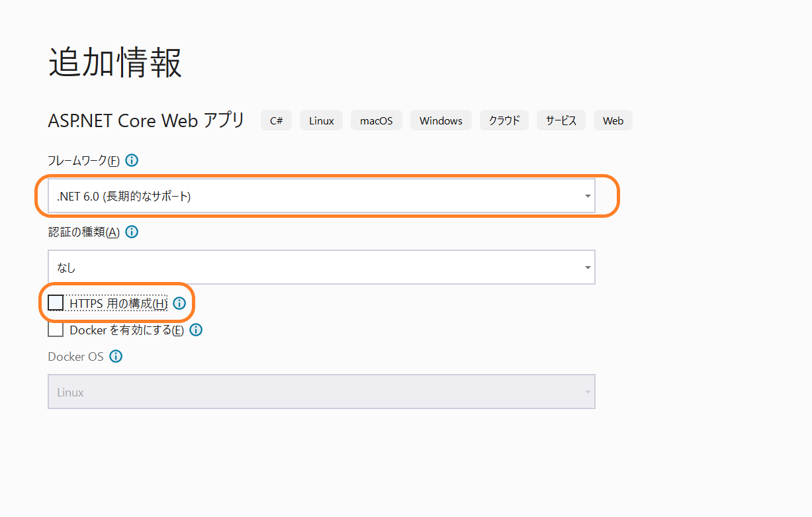Enable the HTTPS 用の構成 checkbox
Screen dimensions: 812x517
[x=56, y=303]
